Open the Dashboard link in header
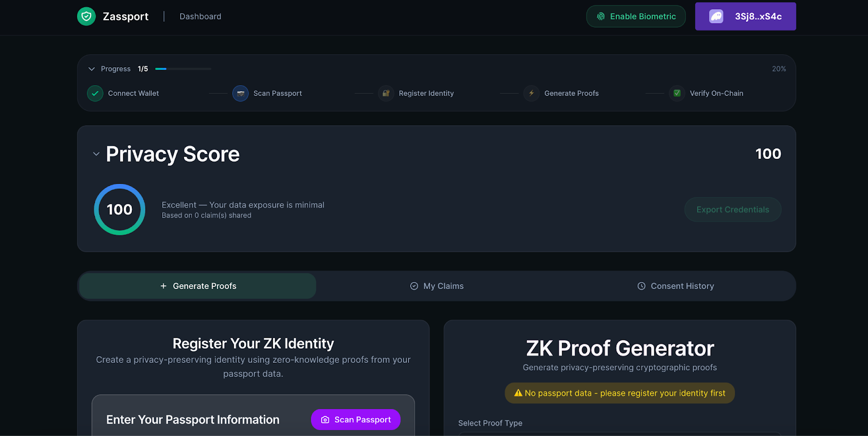868x436 pixels. coord(200,16)
